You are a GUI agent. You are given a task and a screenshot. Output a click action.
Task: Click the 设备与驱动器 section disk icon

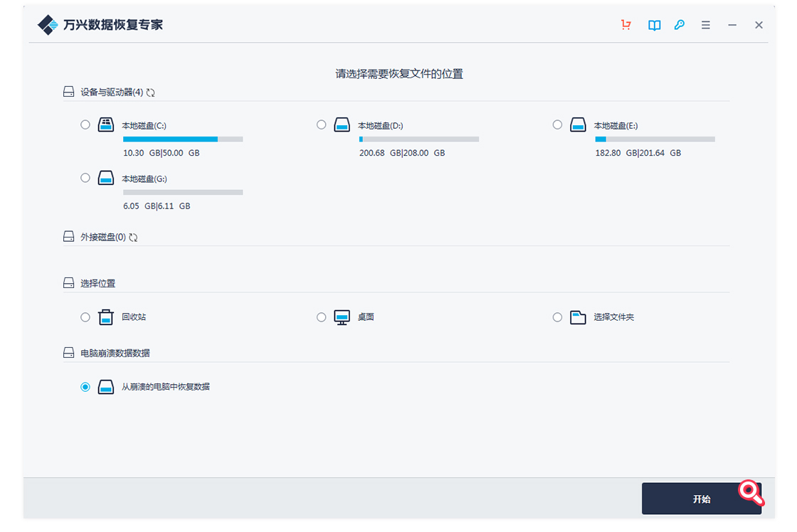(68, 92)
